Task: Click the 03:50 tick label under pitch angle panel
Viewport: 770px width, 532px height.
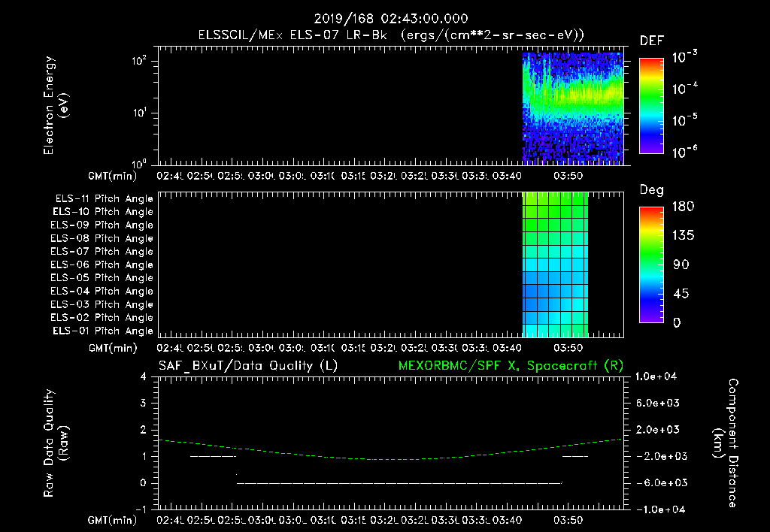Action: tap(568, 349)
